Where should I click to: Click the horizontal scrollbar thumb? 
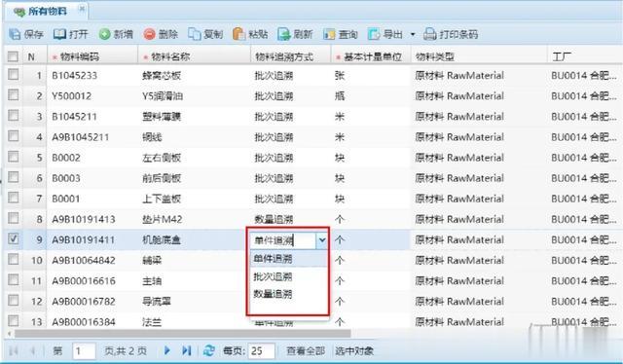[183, 334]
